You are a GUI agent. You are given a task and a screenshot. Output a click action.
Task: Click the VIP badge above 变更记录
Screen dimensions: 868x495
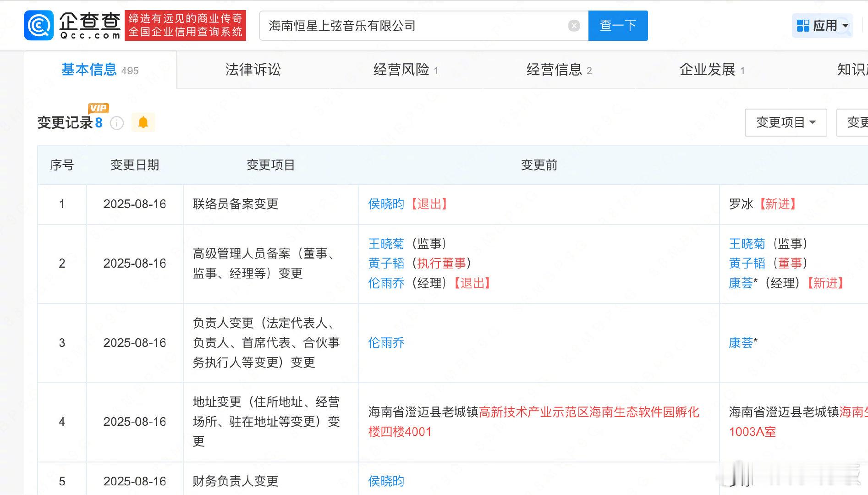[99, 108]
